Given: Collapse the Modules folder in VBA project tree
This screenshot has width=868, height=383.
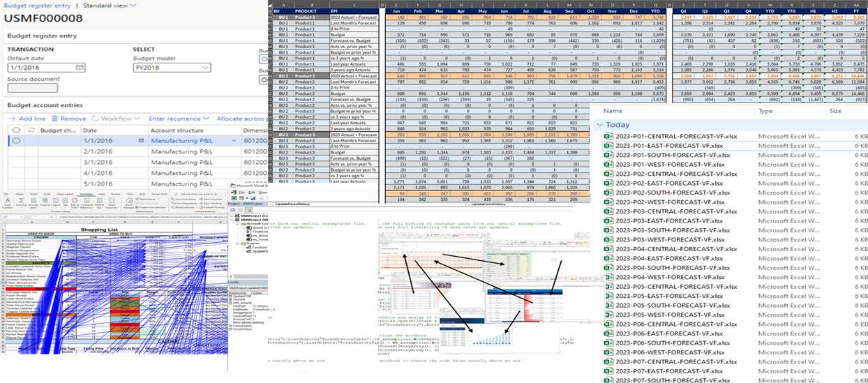Looking at the screenshot, I should coord(237,243).
